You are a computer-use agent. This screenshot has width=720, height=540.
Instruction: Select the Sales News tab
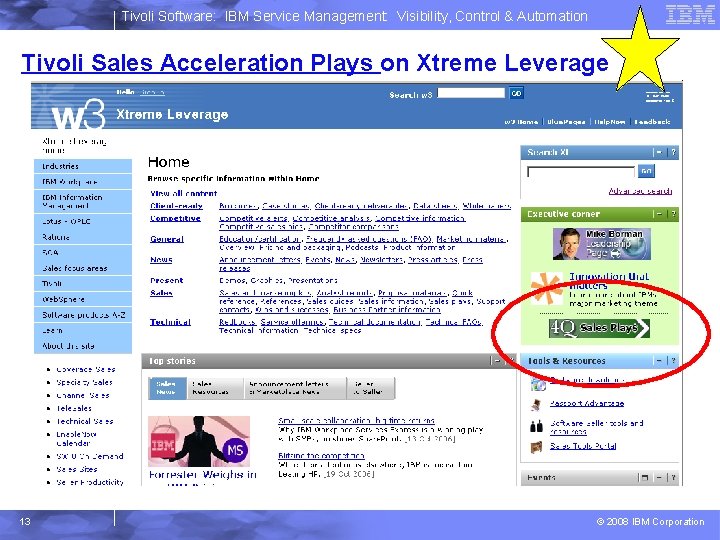(167, 388)
